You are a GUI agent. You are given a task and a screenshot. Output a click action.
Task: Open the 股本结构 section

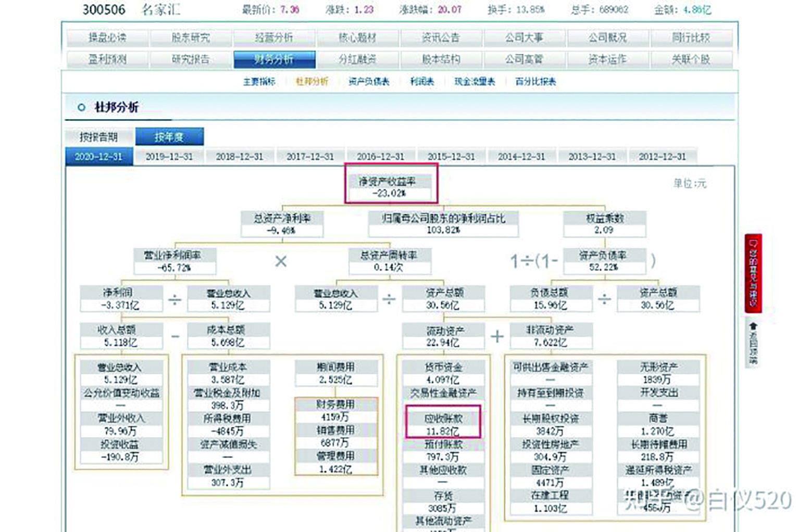(441, 59)
